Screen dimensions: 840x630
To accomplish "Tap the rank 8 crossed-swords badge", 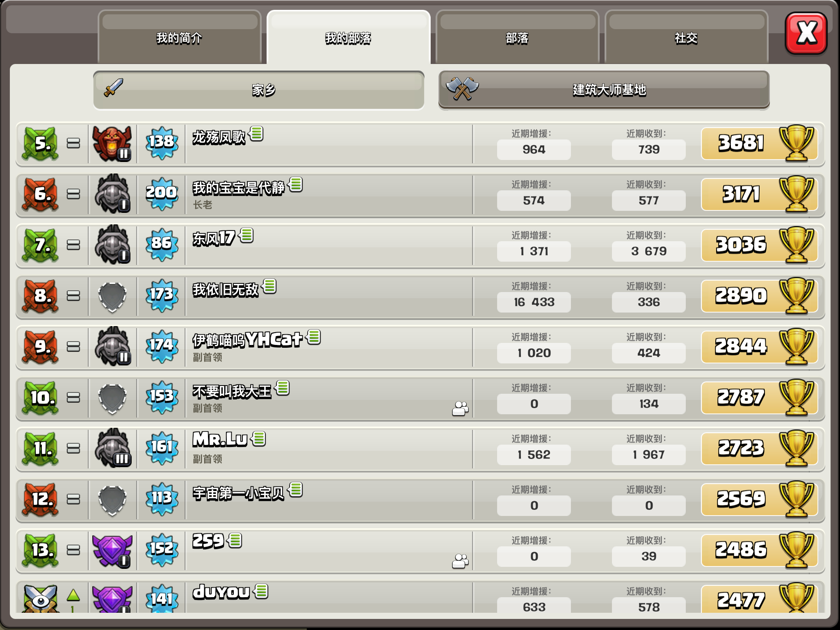I will pos(40,296).
